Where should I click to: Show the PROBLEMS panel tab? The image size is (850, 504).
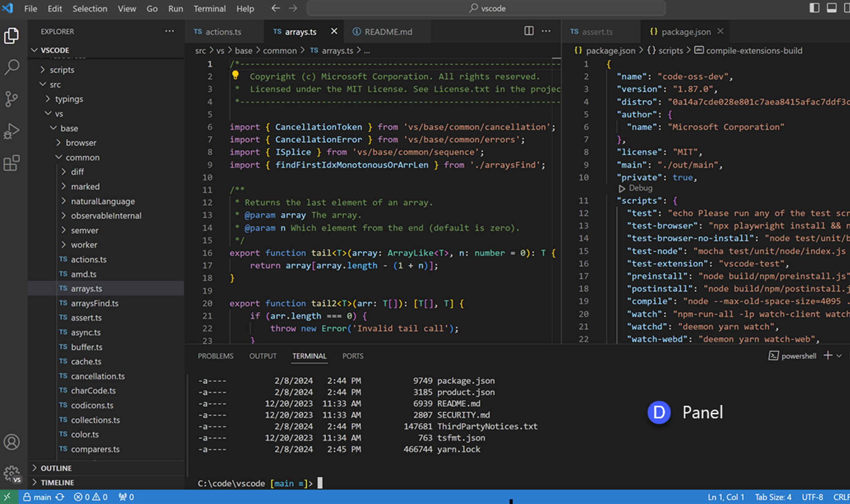215,356
